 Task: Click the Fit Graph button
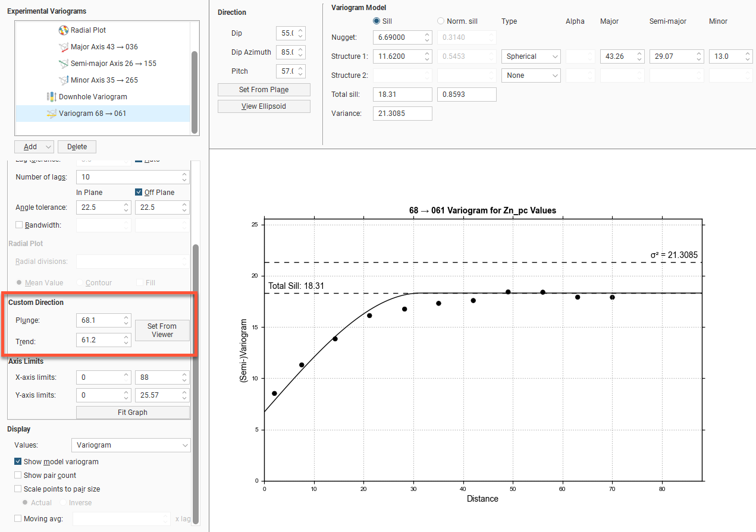point(133,413)
